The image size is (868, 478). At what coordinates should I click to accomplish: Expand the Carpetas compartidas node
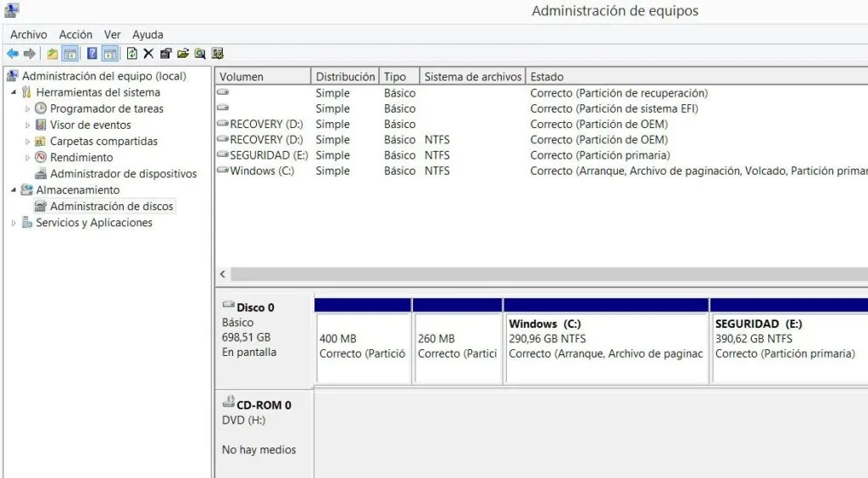[27, 142]
